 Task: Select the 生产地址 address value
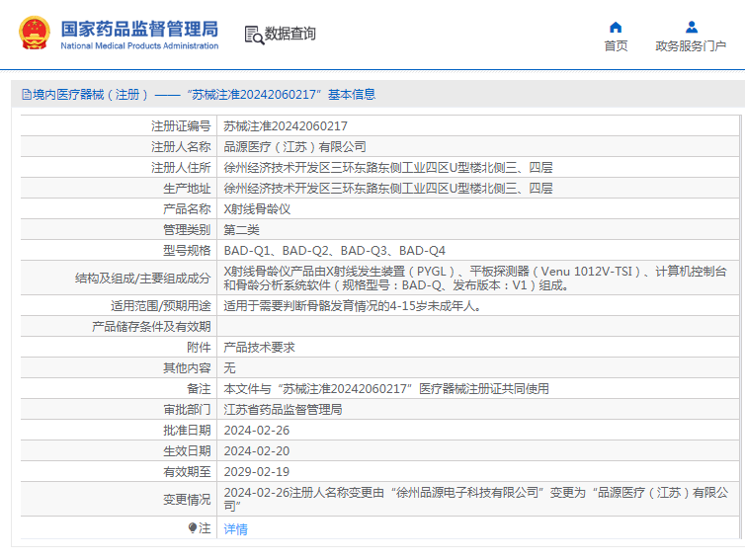tap(388, 189)
